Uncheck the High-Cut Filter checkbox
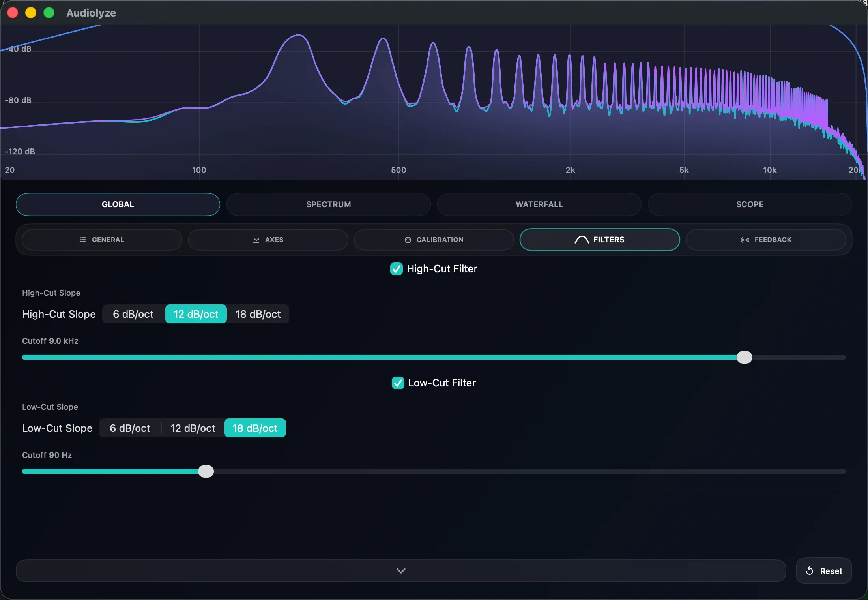The image size is (868, 600). [x=397, y=269]
